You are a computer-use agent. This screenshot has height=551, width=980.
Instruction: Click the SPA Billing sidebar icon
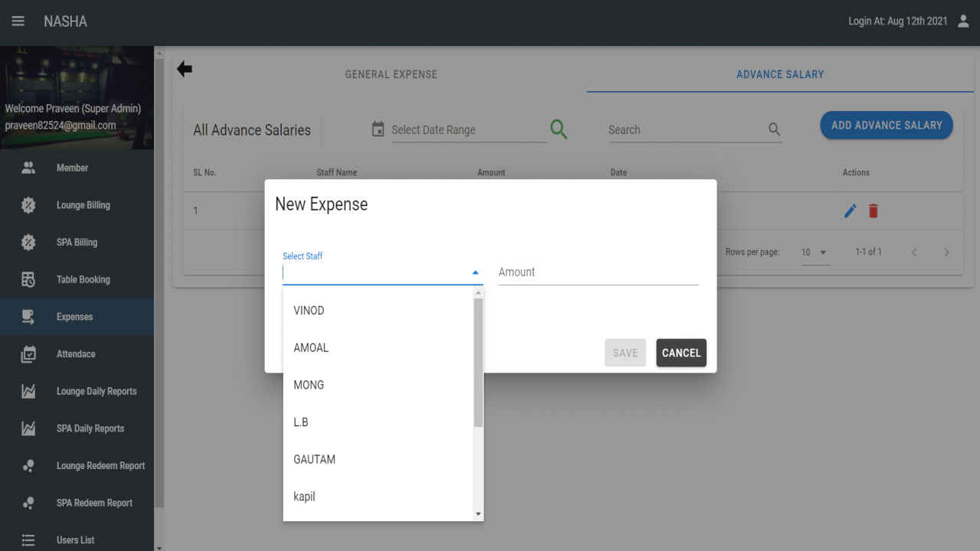(x=28, y=242)
